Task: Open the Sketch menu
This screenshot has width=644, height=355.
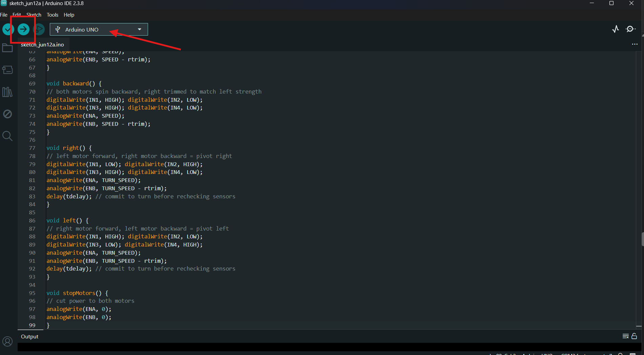Action: click(x=34, y=15)
